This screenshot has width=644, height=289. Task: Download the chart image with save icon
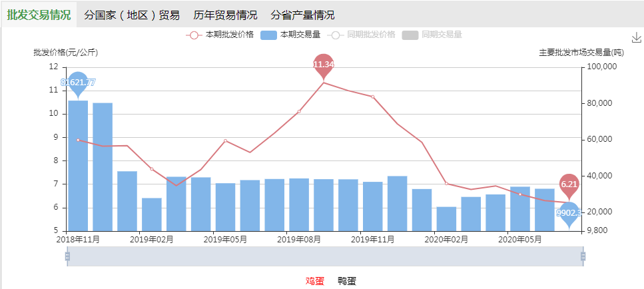[x=636, y=38]
